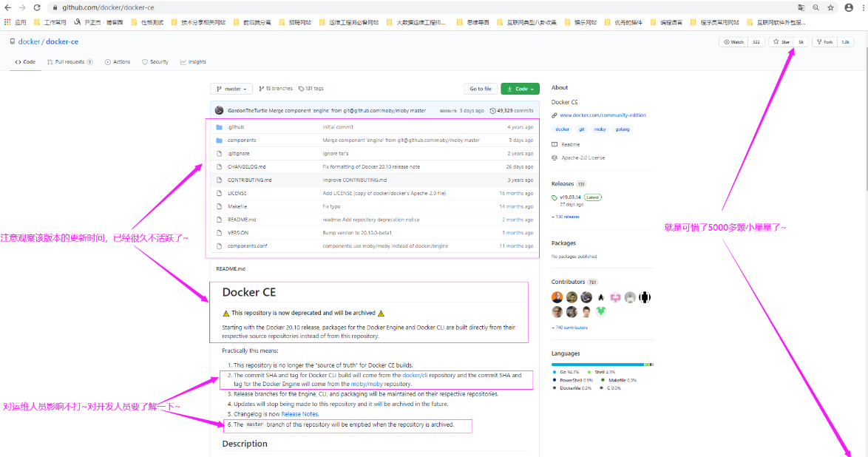Bookmark this page with the star icon
Image resolution: width=868 pixels, height=457 pixels.
click(831, 7)
